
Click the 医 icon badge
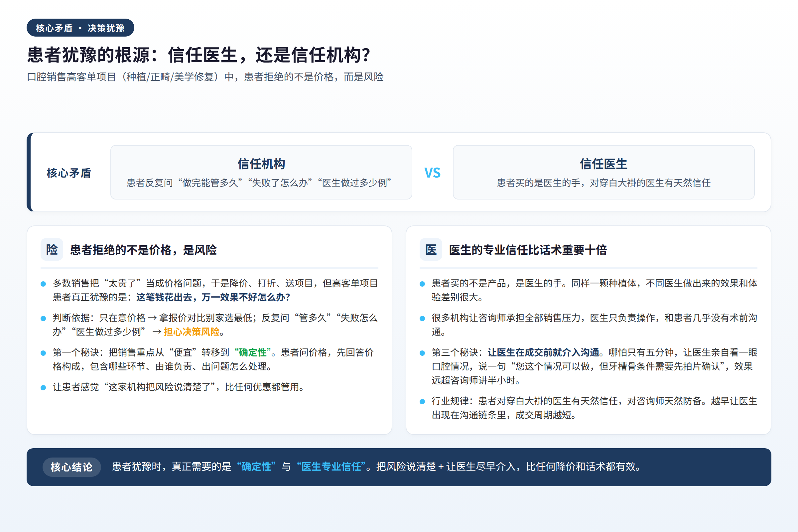[431, 249]
